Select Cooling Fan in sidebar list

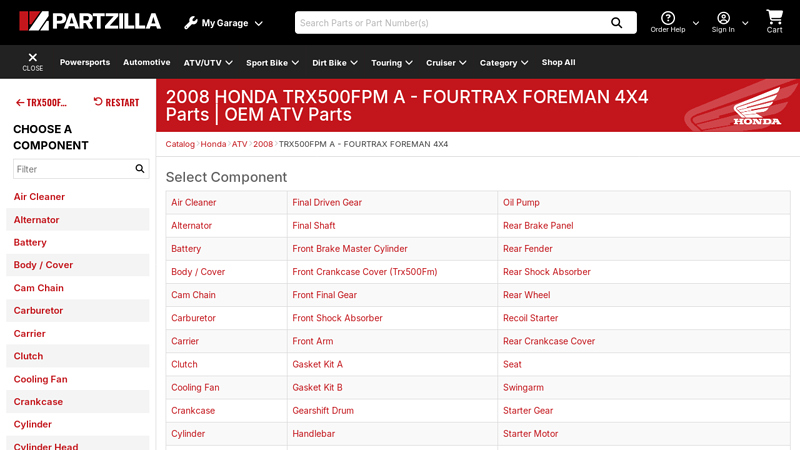pos(40,379)
